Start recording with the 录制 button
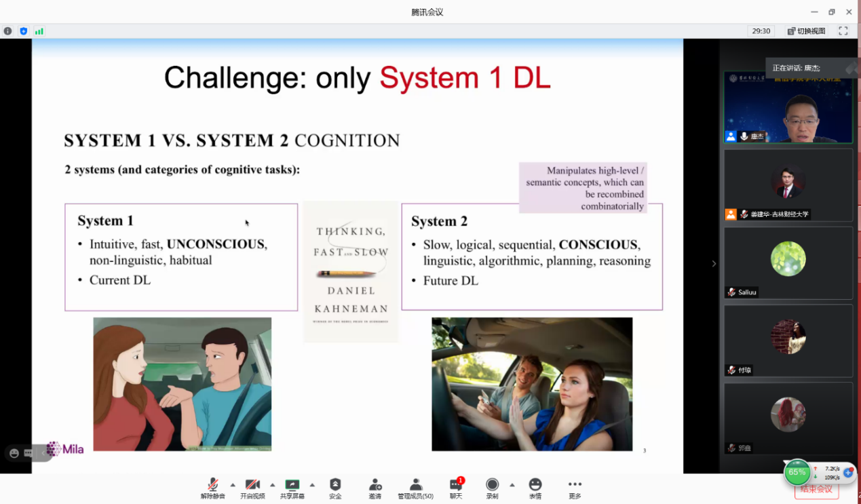The height and width of the screenshot is (504, 861). pyautogui.click(x=492, y=488)
